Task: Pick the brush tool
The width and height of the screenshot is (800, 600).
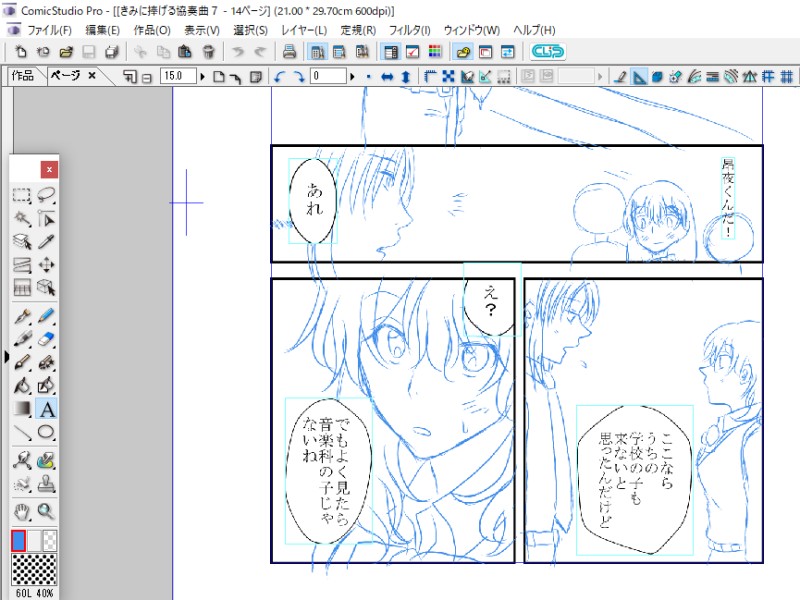Action: pos(21,363)
